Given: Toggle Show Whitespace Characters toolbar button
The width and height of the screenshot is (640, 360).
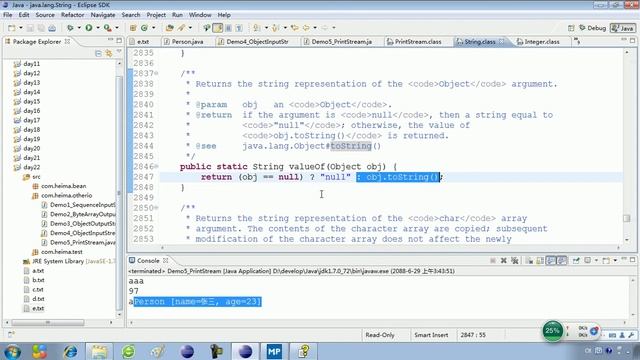Looking at the screenshot, I should (239, 28).
